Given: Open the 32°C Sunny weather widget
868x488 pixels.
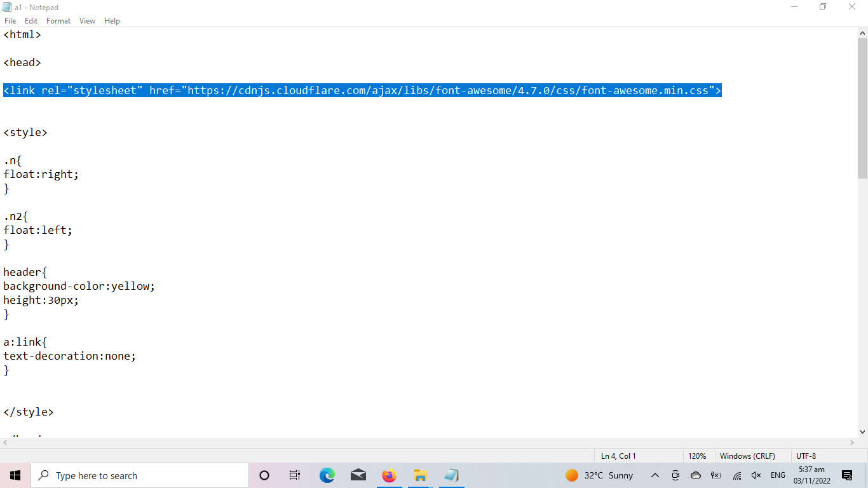Looking at the screenshot, I should [x=599, y=475].
